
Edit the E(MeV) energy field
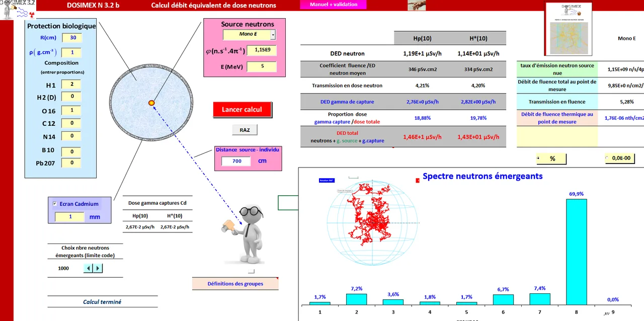tap(262, 66)
